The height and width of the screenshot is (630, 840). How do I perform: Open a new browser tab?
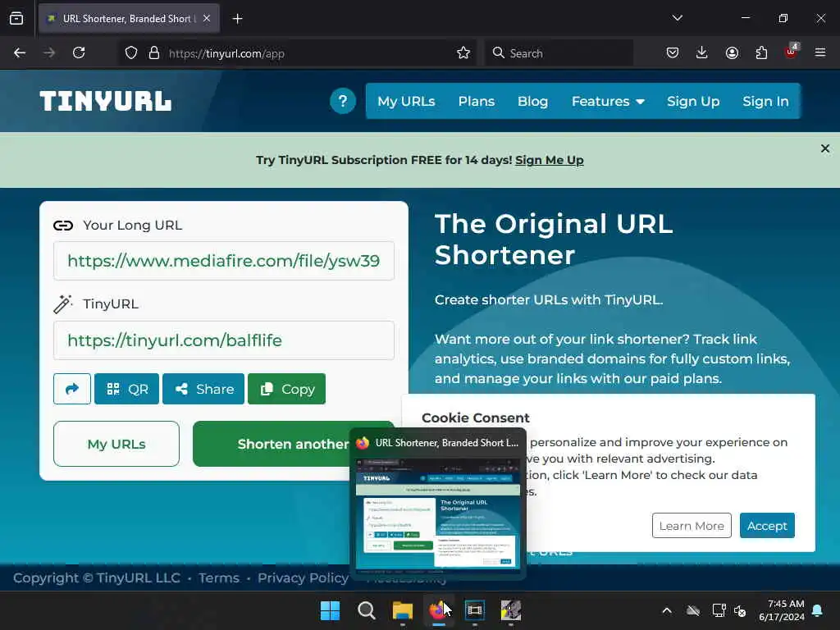coord(237,19)
